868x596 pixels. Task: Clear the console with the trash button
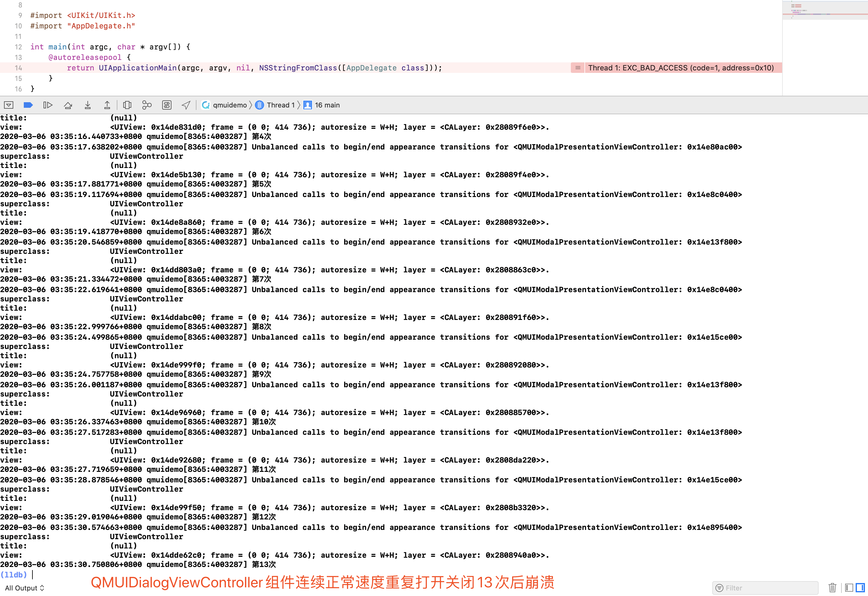pos(833,587)
